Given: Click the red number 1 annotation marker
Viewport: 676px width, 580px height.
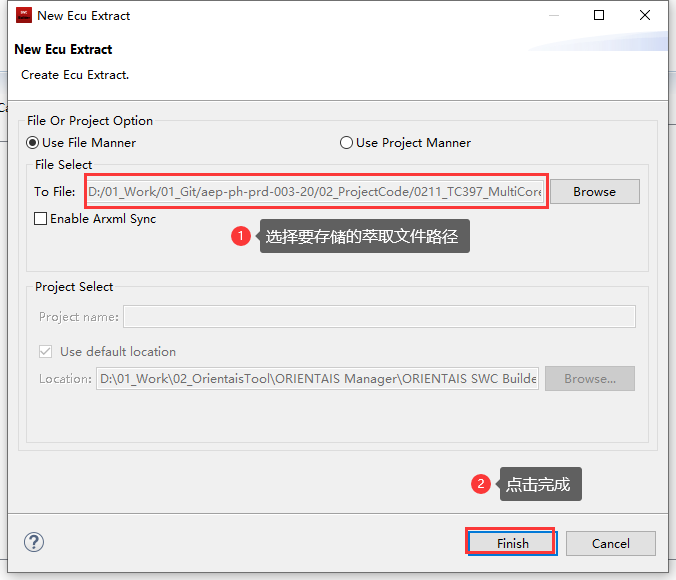Looking at the screenshot, I should [240, 237].
